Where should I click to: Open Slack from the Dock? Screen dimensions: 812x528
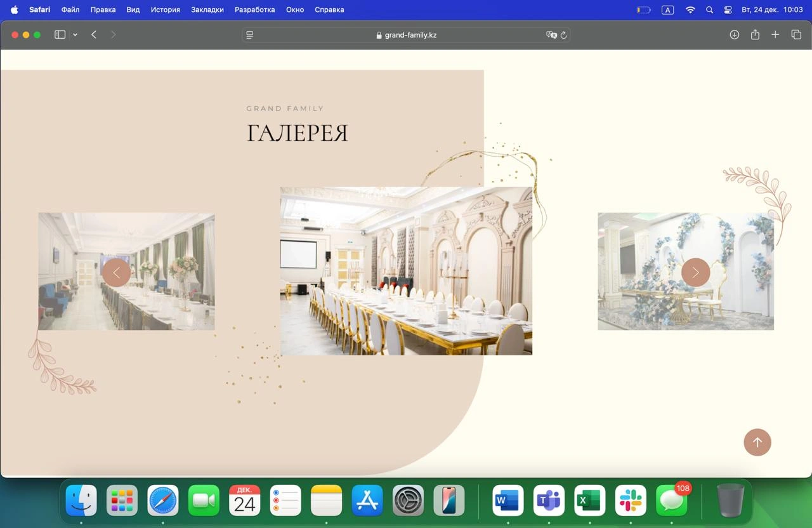(x=631, y=501)
